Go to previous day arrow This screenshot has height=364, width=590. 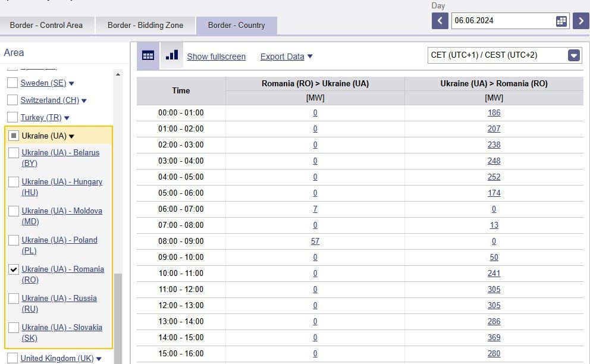click(x=440, y=21)
